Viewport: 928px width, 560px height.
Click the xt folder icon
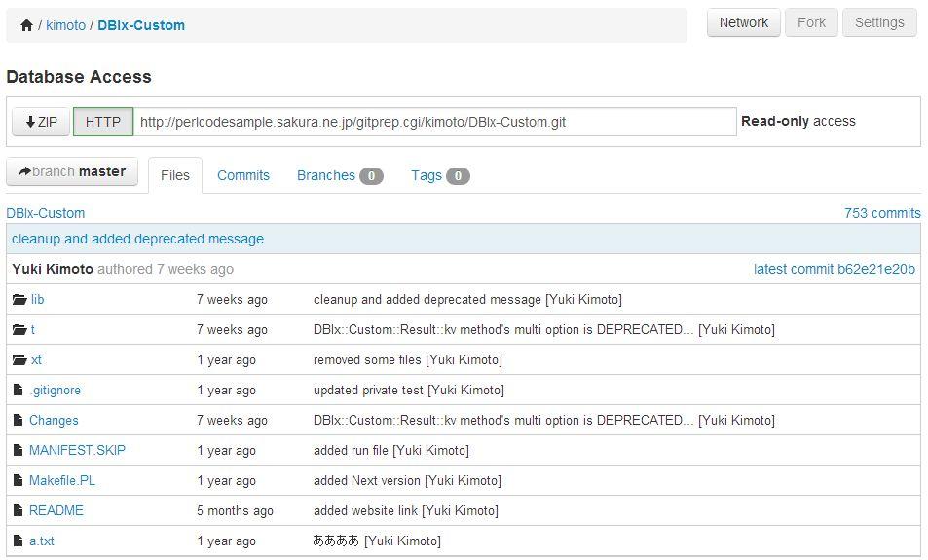pos(19,360)
